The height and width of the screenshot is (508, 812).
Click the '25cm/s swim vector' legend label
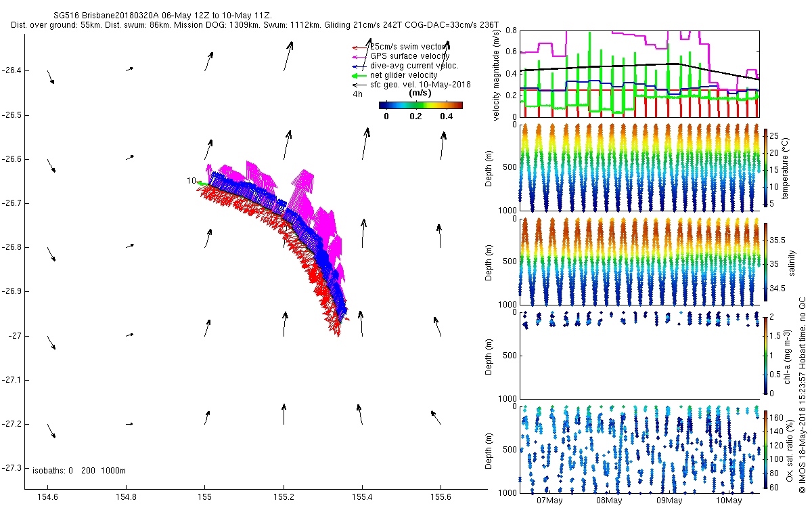pos(409,46)
